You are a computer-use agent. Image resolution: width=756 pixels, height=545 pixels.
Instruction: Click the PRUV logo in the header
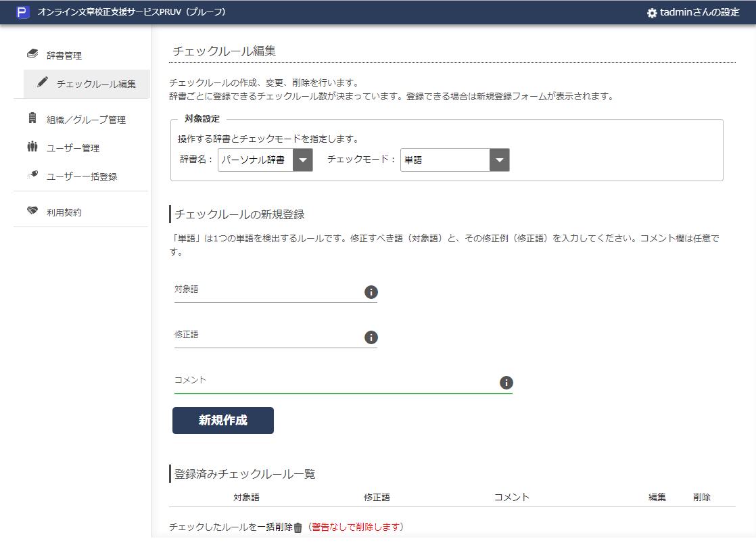(24, 11)
